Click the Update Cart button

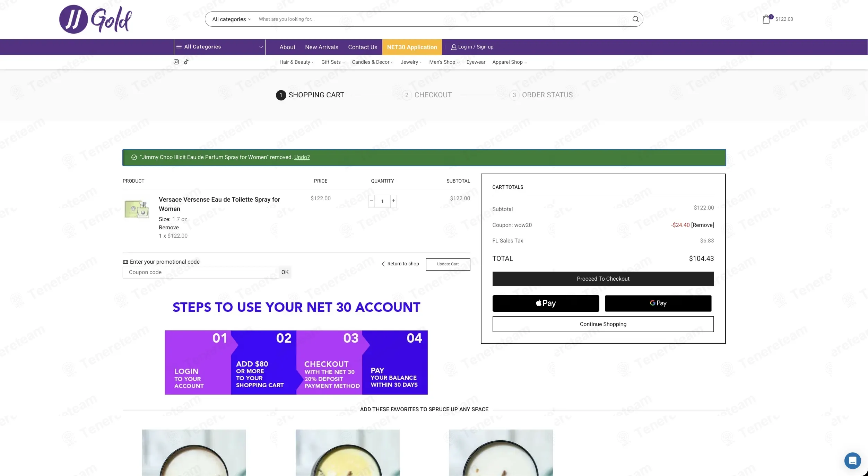tap(448, 264)
